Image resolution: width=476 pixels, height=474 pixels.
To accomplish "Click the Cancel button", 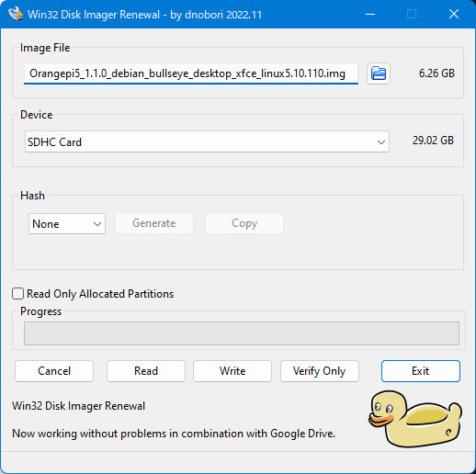I will coord(54,371).
